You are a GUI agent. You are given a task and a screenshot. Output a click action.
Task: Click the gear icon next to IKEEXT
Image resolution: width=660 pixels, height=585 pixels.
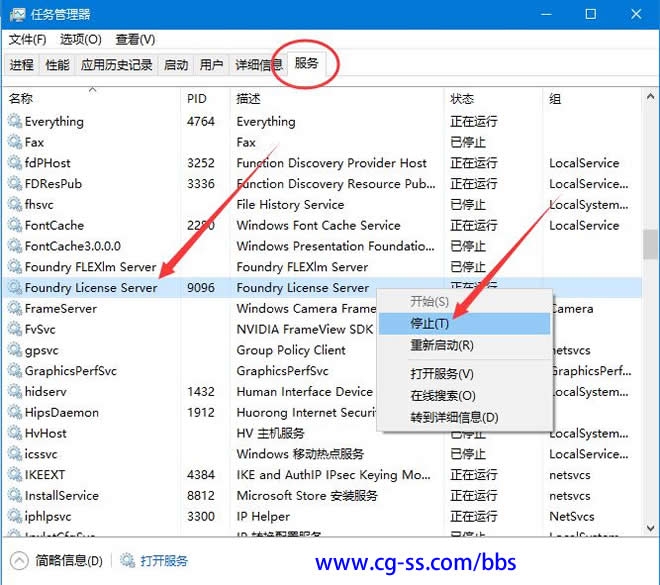[x=14, y=475]
